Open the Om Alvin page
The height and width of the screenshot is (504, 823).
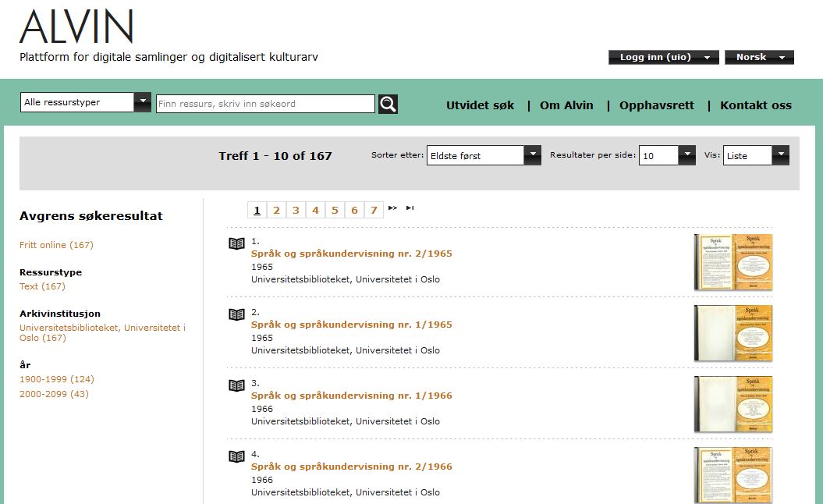(566, 105)
